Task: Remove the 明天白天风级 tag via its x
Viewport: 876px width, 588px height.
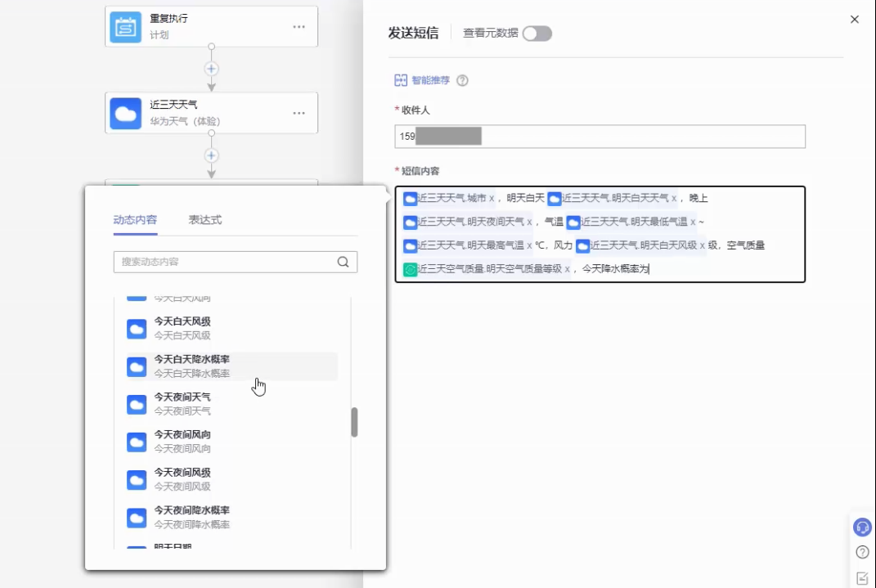Action: [703, 245]
